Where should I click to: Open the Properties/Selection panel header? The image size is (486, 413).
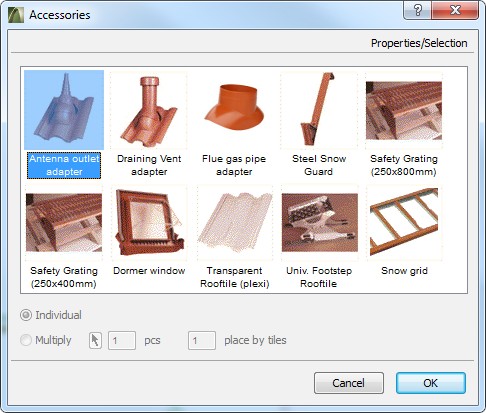[x=419, y=43]
